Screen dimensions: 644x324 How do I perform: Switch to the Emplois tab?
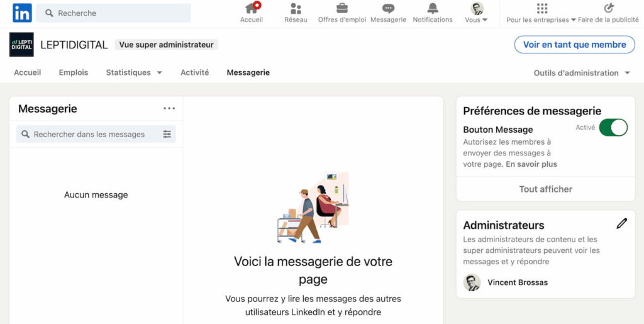click(x=74, y=73)
